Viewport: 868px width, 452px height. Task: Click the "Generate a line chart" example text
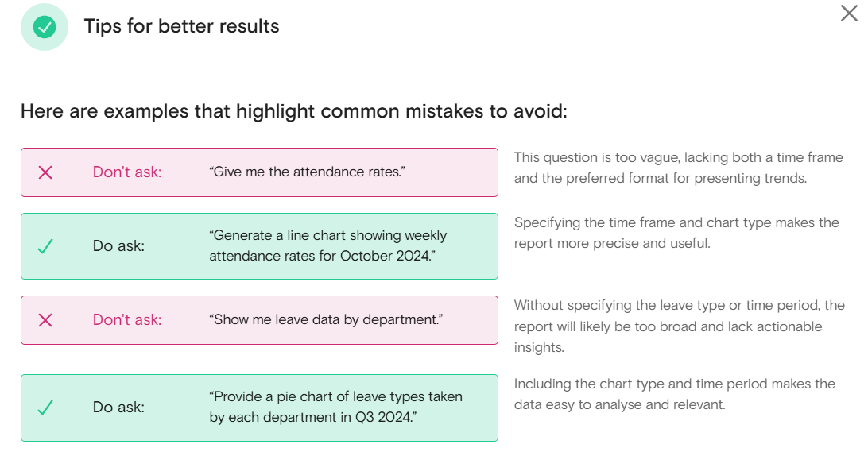tap(327, 245)
